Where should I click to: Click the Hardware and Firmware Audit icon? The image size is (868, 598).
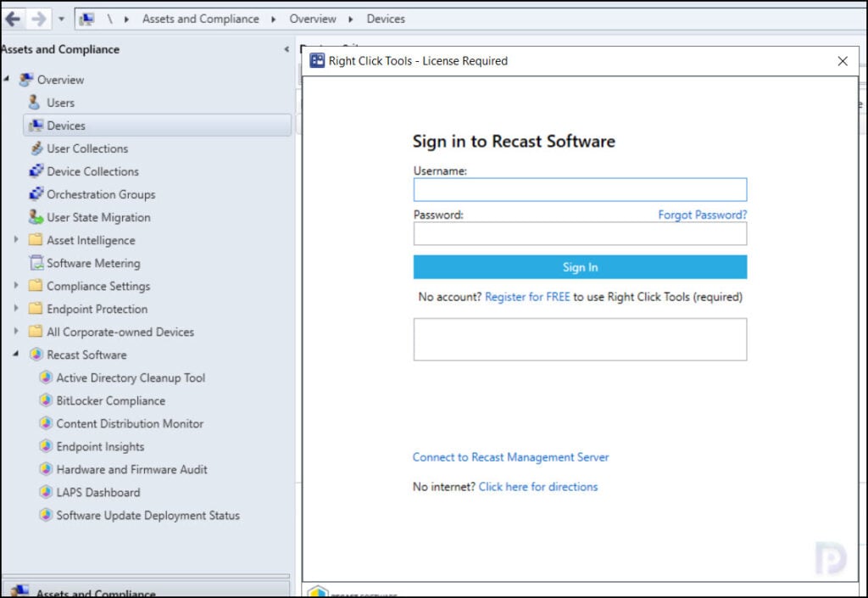click(46, 470)
